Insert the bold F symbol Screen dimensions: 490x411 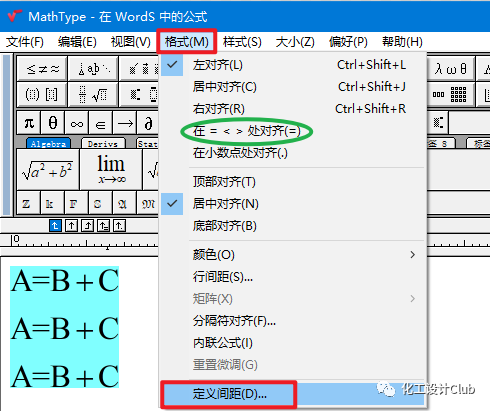(x=77, y=203)
